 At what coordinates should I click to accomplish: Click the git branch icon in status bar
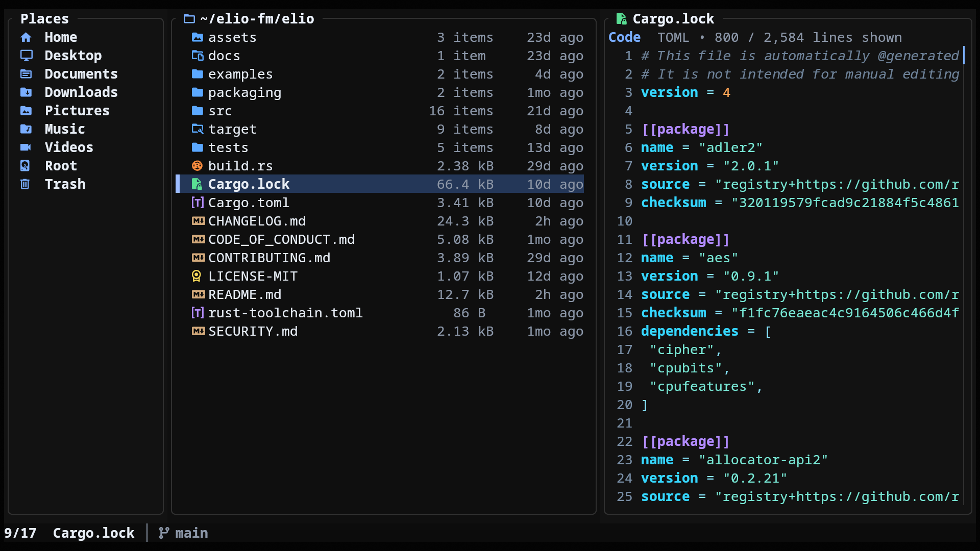coord(163,533)
